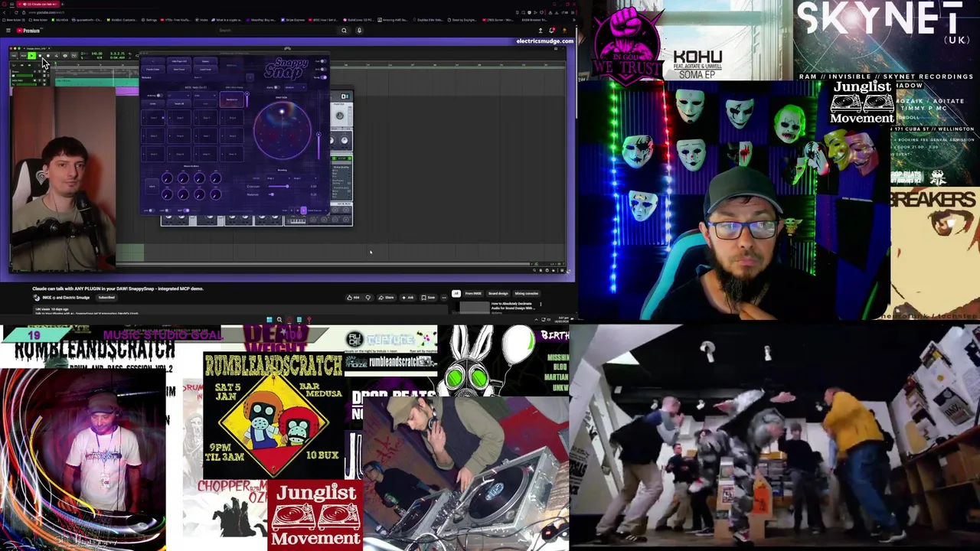Select the From INKIE filter chip
Viewport: 980px width, 551px height.
(x=473, y=293)
